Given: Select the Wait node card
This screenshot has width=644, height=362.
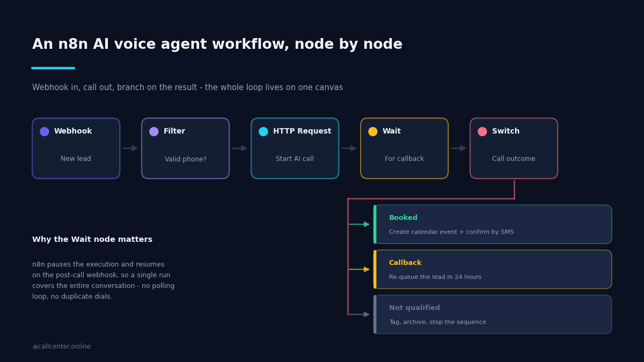Looking at the screenshot, I should tap(405, 149).
